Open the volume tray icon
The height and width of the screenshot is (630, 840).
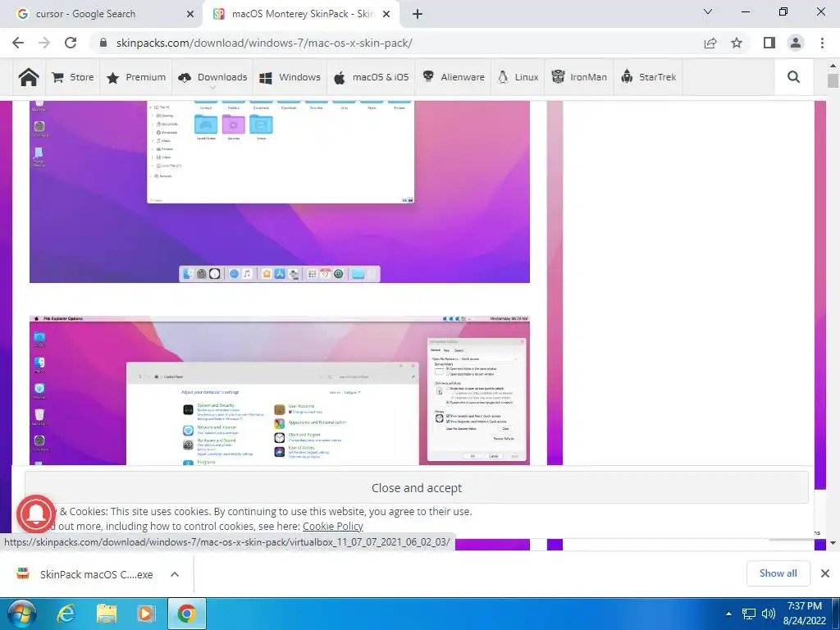point(768,614)
